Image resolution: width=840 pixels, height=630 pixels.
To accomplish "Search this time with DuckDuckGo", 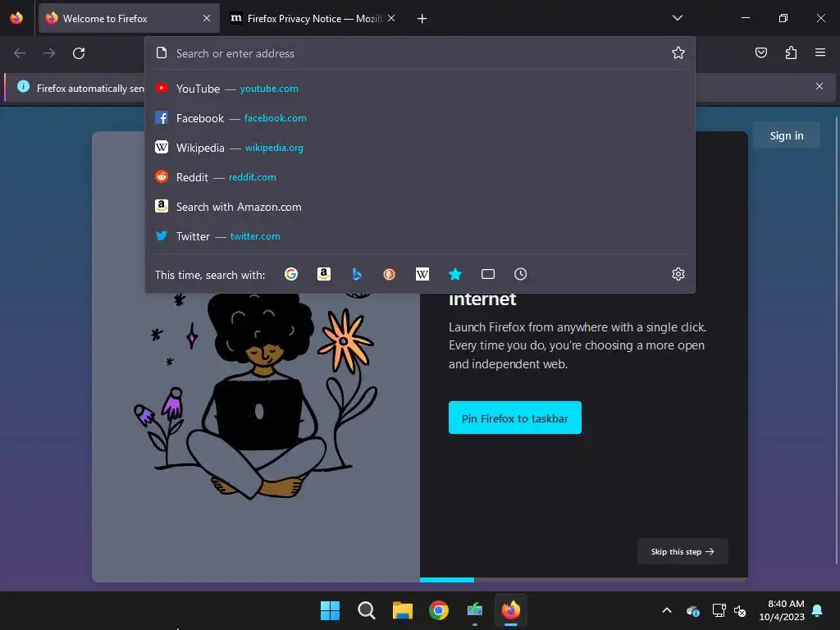I will click(390, 274).
